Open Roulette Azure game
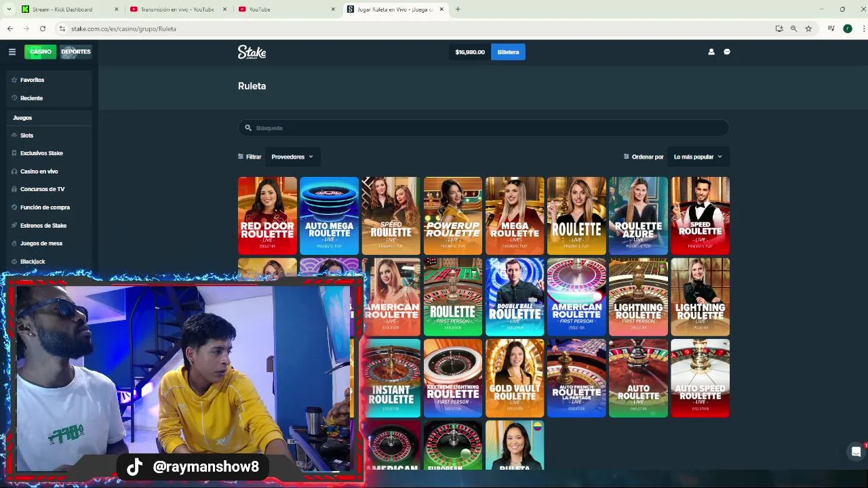 (x=638, y=216)
